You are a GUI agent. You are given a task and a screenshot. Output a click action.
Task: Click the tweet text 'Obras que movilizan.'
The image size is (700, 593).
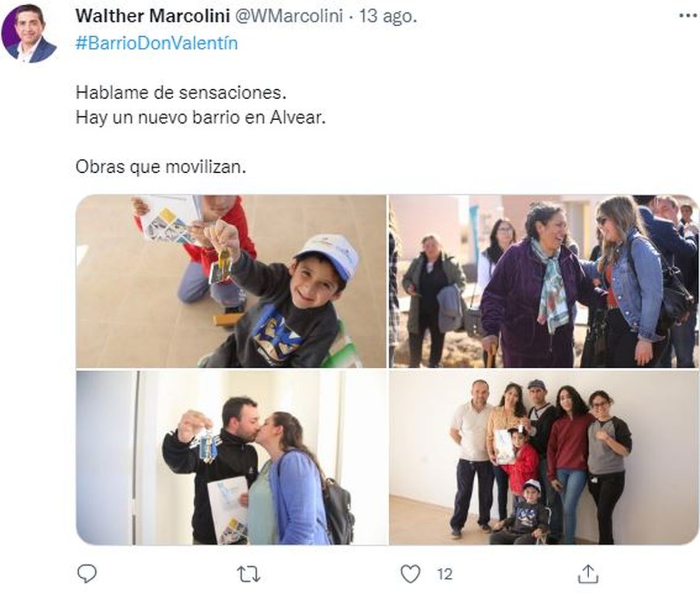161,168
